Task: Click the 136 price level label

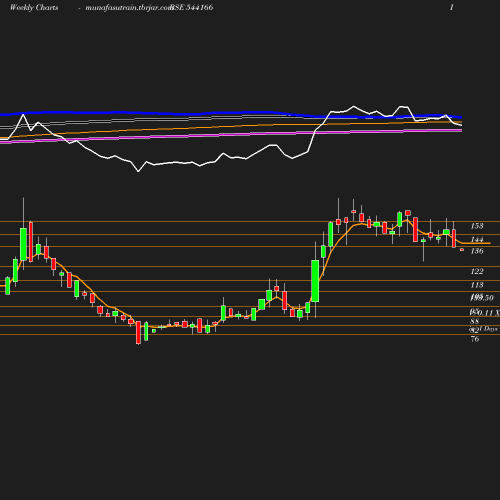Action: click(477, 251)
